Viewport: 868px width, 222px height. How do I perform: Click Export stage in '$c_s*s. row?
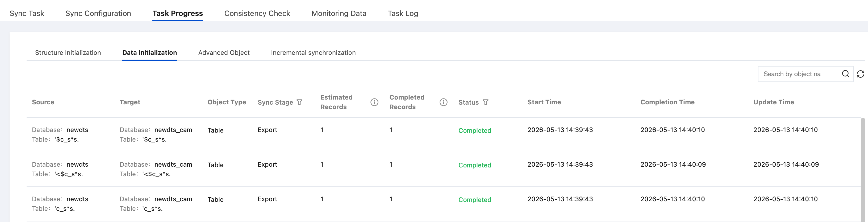click(x=267, y=130)
